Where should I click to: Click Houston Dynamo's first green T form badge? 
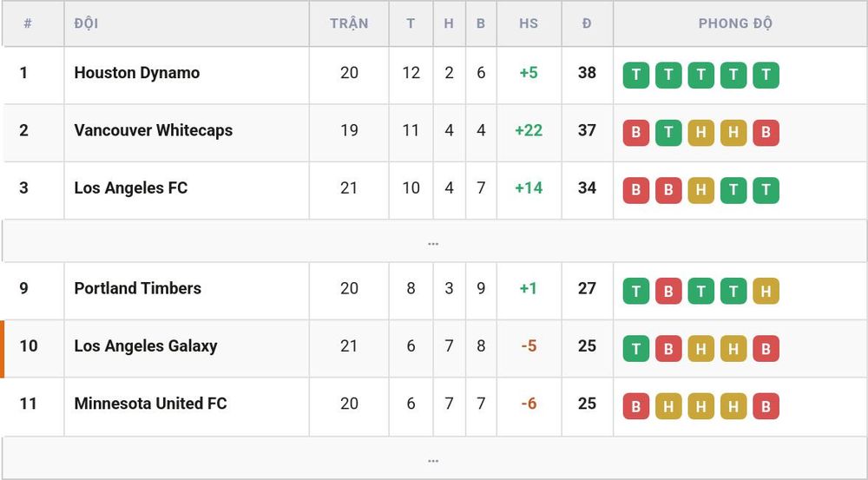[x=636, y=75]
